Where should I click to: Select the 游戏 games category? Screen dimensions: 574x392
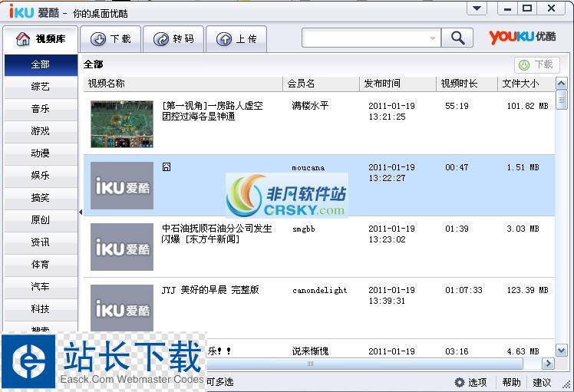point(41,131)
